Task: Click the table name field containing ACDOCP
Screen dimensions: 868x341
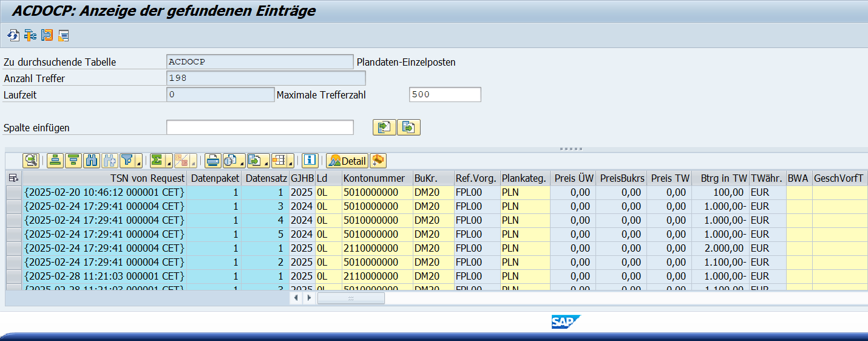Action: coord(260,61)
